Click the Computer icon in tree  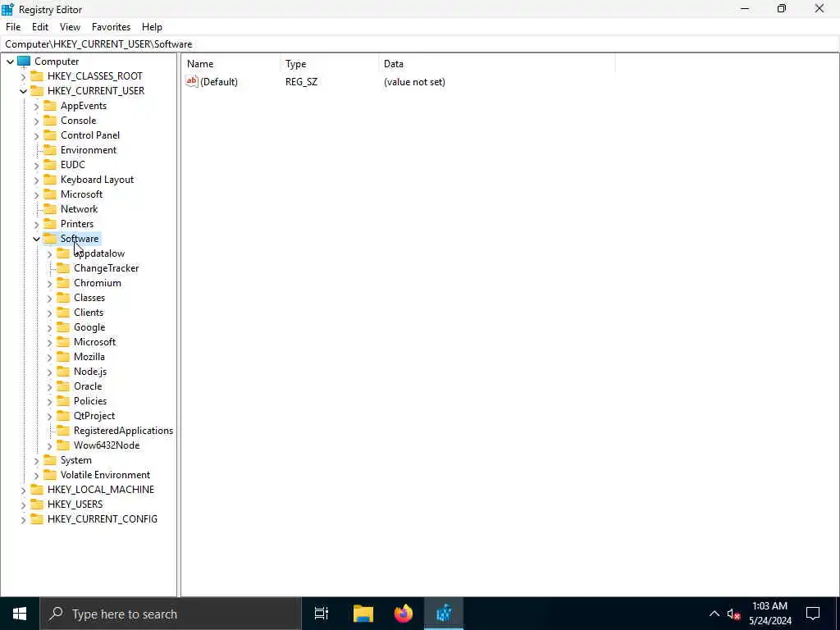24,61
